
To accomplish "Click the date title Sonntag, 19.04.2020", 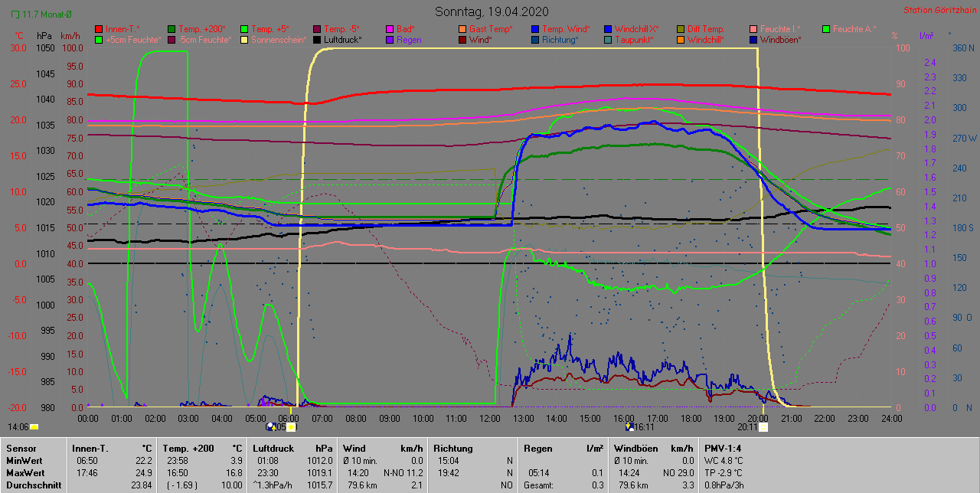I will pyautogui.click(x=490, y=11).
